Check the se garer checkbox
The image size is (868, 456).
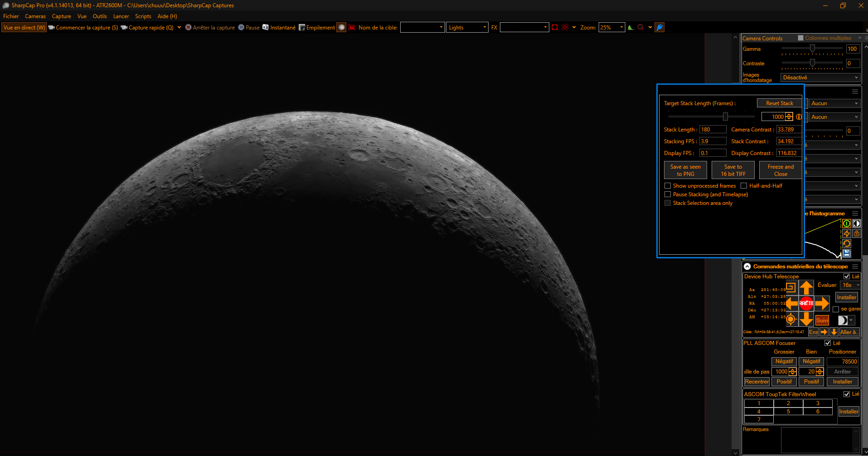pyautogui.click(x=836, y=309)
